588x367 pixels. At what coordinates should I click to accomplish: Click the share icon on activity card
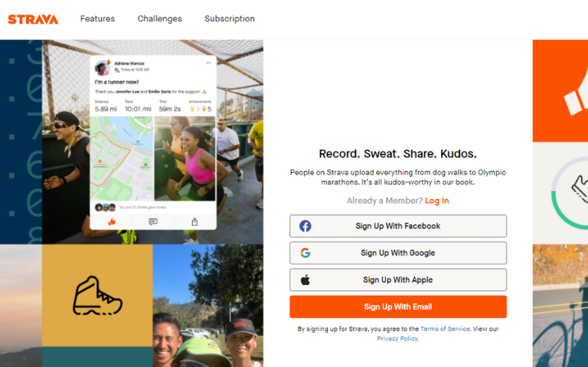(195, 222)
